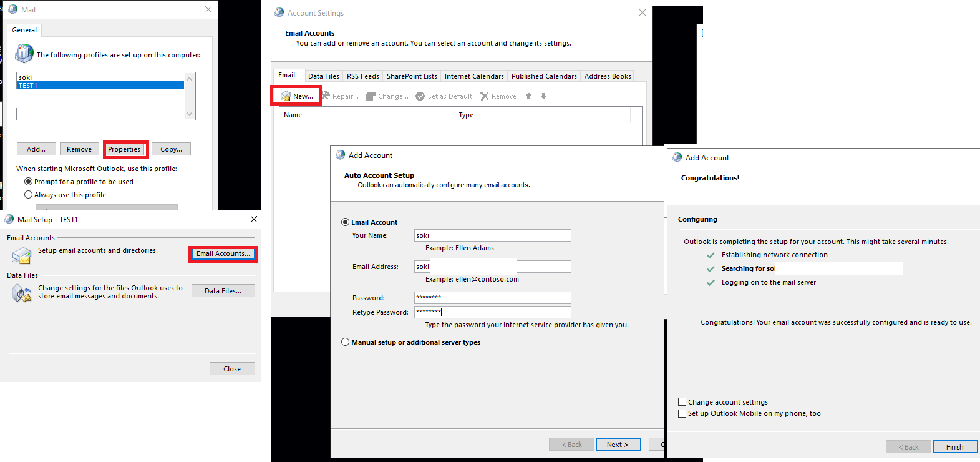Check Set up Outlook Mobile on my phone
The width and height of the screenshot is (980, 462).
tap(682, 413)
